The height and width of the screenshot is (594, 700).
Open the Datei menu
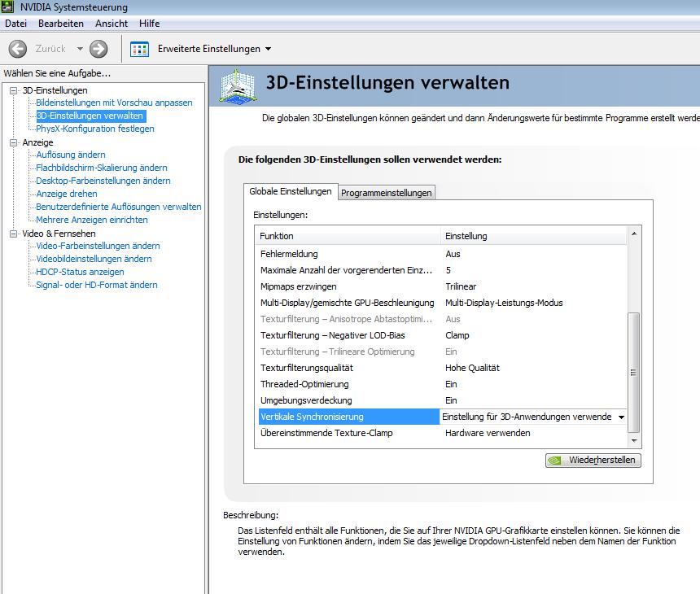[15, 24]
